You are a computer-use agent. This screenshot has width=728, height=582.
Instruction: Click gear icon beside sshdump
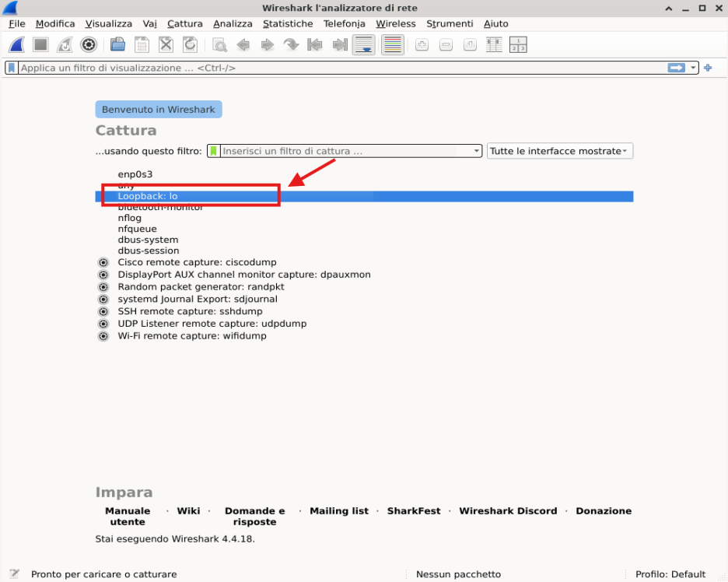[x=103, y=311]
